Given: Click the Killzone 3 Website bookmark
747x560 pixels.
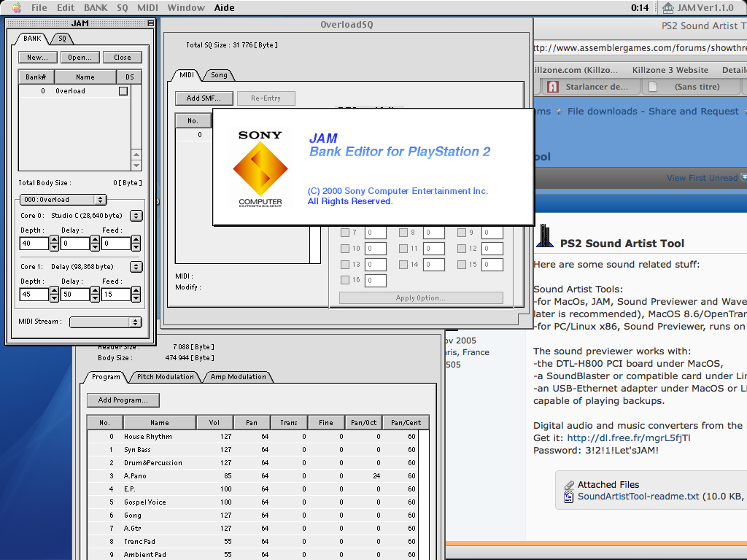Looking at the screenshot, I should pos(670,70).
